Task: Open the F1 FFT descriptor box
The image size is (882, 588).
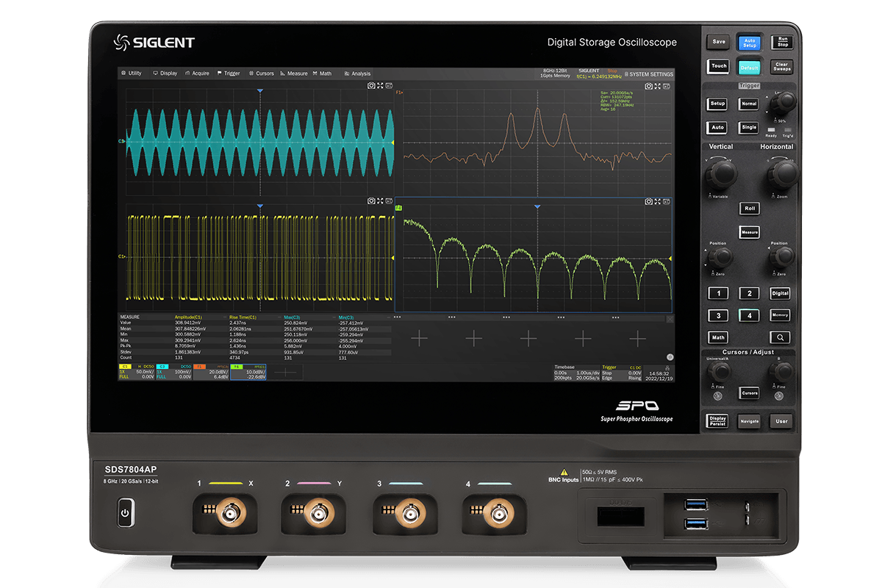Action: click(x=212, y=371)
